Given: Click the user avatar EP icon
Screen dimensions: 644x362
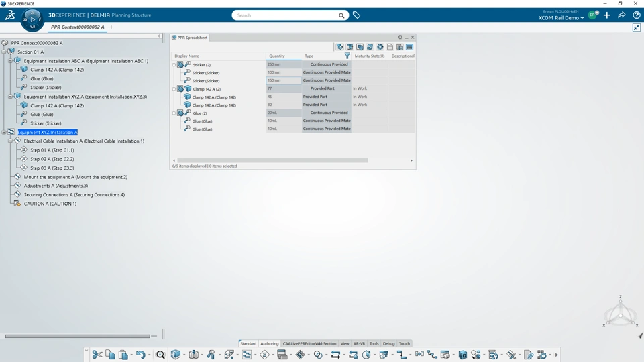Looking at the screenshot, I should (592, 15).
